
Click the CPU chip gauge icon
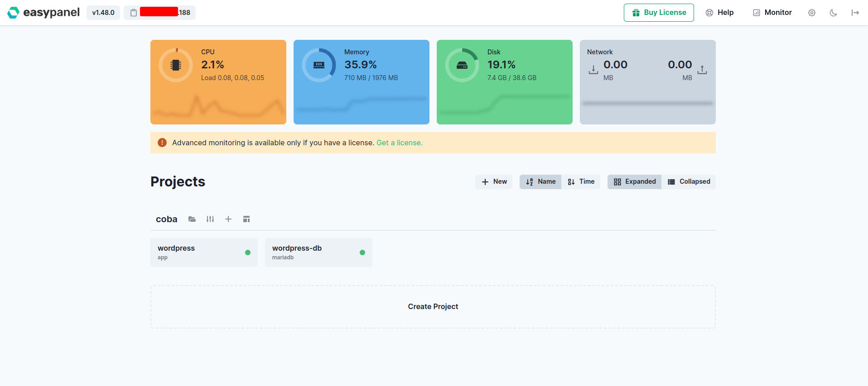point(176,65)
